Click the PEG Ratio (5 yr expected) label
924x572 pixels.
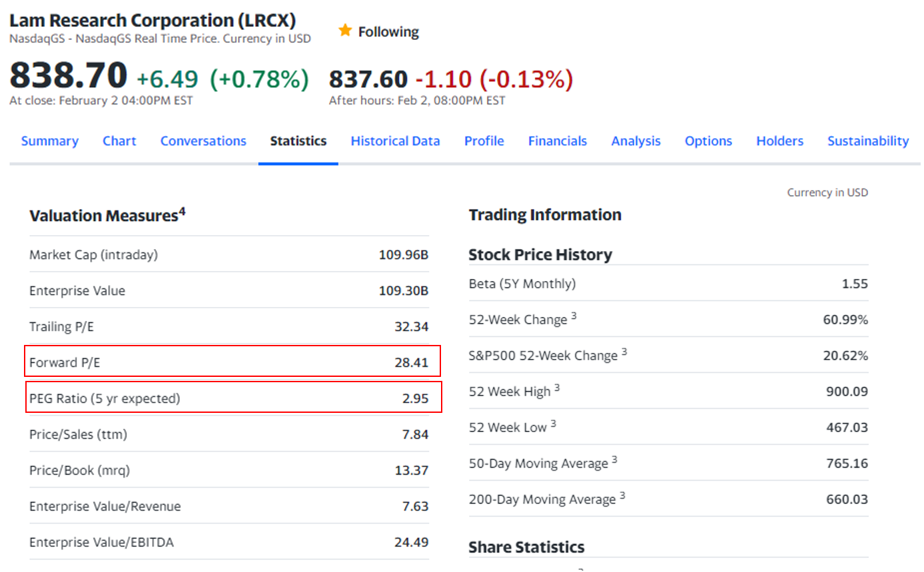pyautogui.click(x=105, y=399)
